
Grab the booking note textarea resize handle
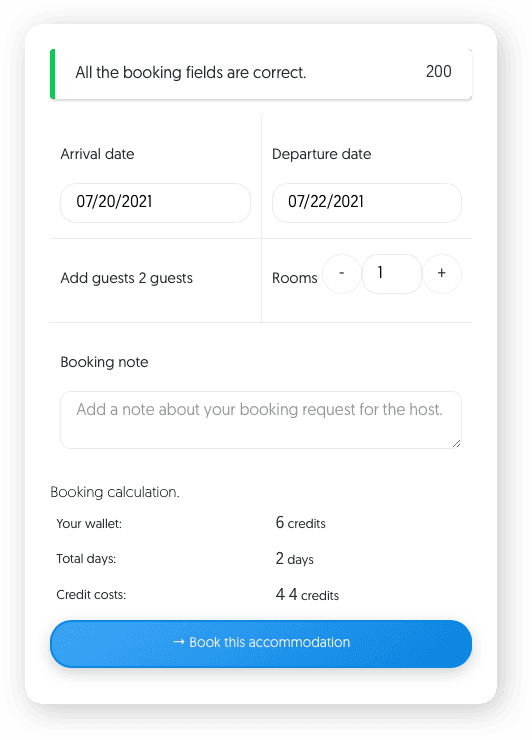pyautogui.click(x=456, y=443)
